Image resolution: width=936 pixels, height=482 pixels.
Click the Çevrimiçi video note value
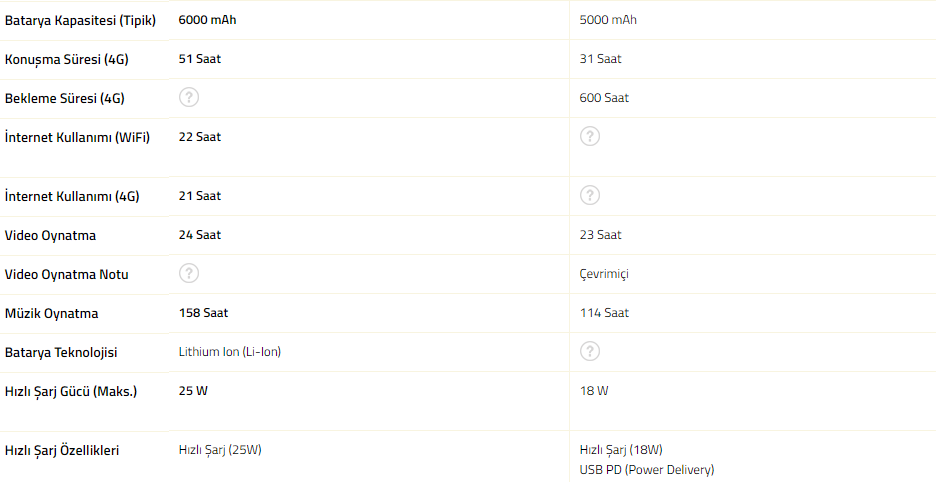604,274
